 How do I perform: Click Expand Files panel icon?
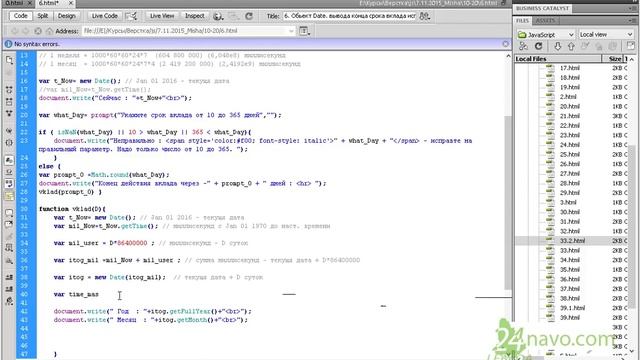click(x=630, y=46)
